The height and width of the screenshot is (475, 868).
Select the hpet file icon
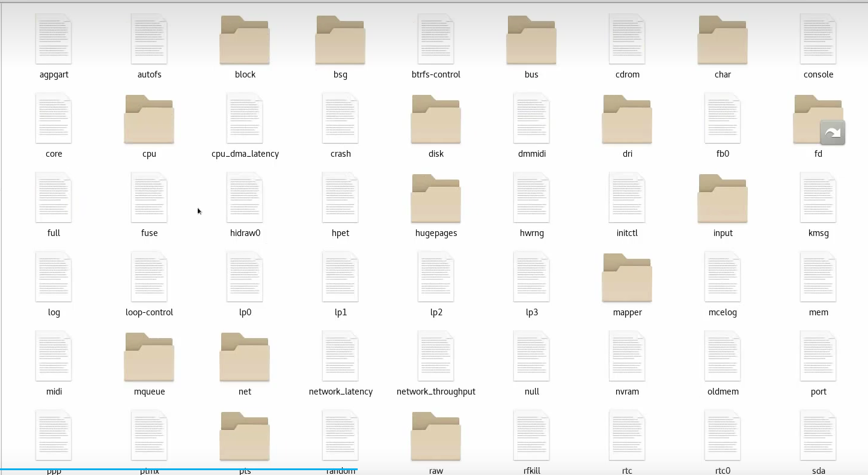(x=340, y=198)
